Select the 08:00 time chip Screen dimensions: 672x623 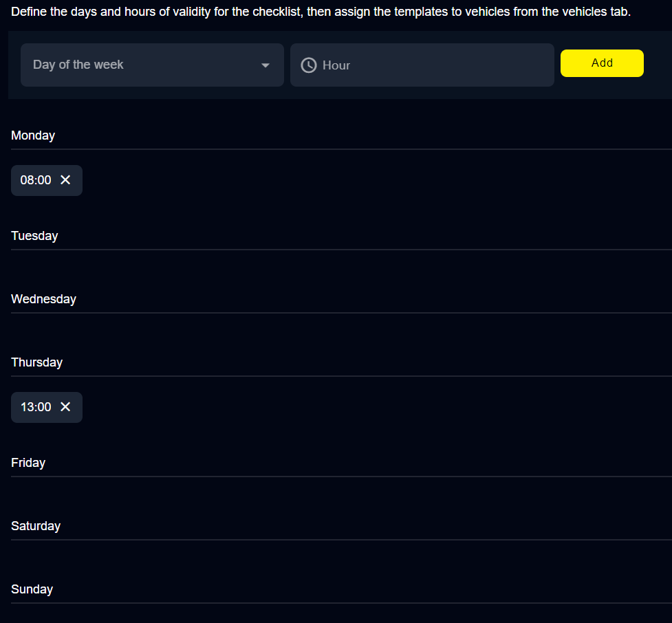(x=36, y=180)
